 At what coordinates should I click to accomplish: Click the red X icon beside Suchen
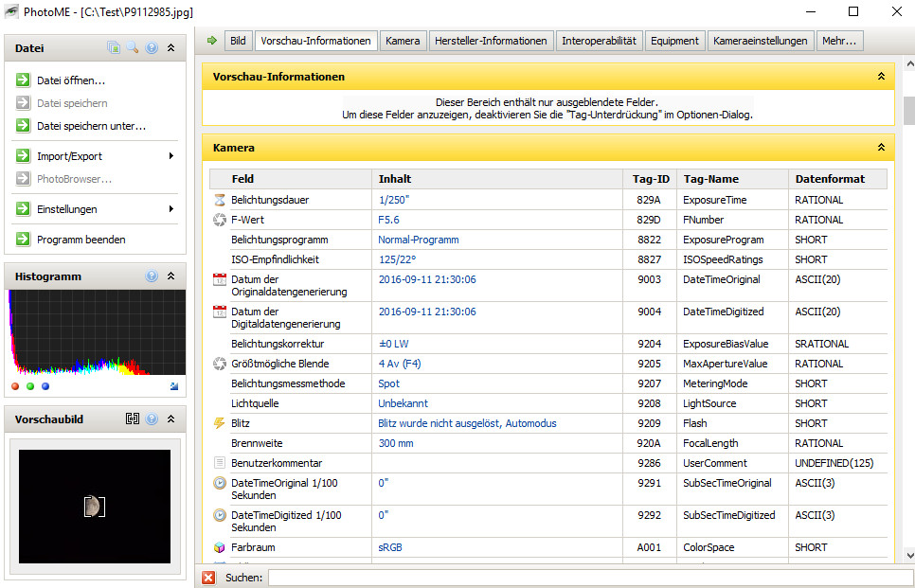point(208,577)
